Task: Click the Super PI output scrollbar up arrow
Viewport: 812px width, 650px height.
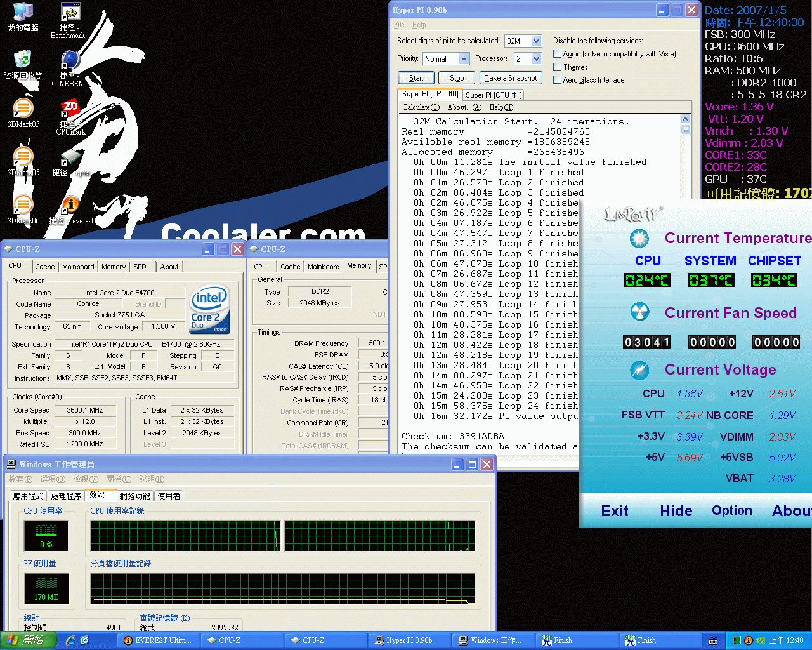Action: tap(685, 119)
